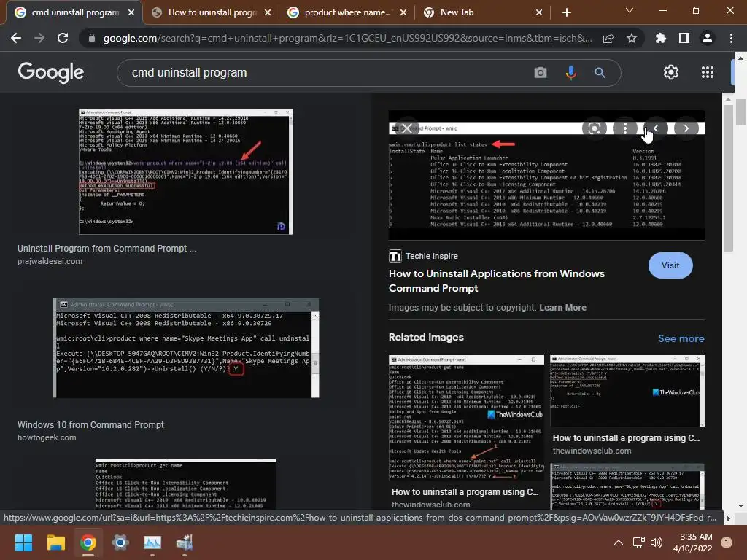This screenshot has height=560, width=747.
Task: Open preview panel more options menu
Action: click(625, 128)
